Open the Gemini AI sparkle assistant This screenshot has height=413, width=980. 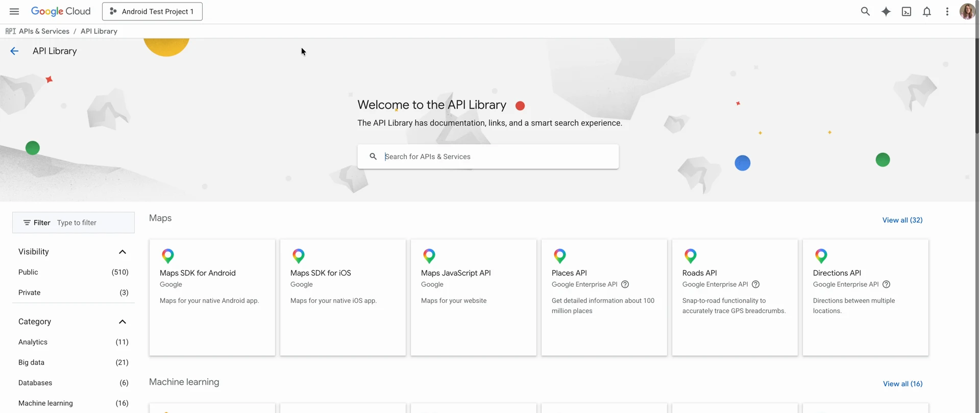(886, 11)
